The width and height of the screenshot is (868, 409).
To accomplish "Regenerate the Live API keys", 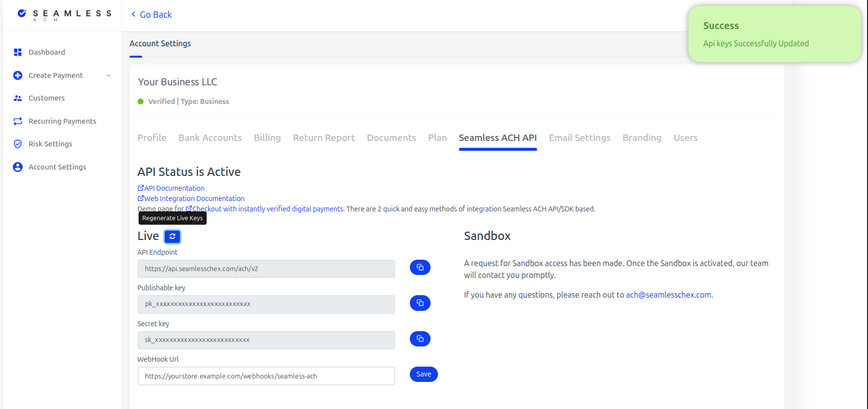I will coord(172,237).
